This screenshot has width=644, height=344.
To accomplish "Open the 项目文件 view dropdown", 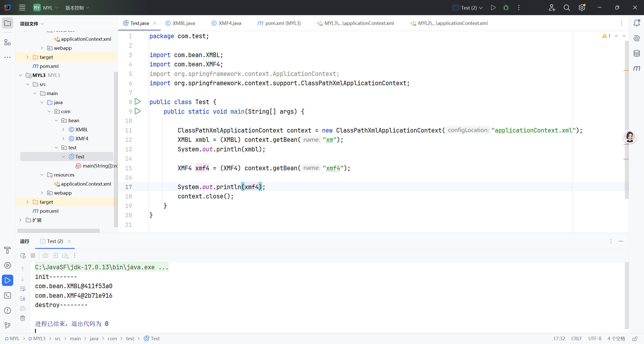I will click(32, 24).
